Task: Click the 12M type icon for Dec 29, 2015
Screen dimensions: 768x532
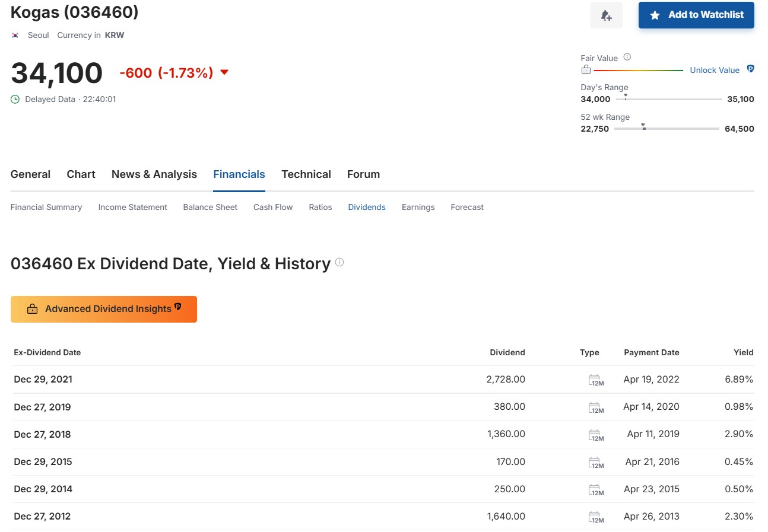Action: pos(596,463)
